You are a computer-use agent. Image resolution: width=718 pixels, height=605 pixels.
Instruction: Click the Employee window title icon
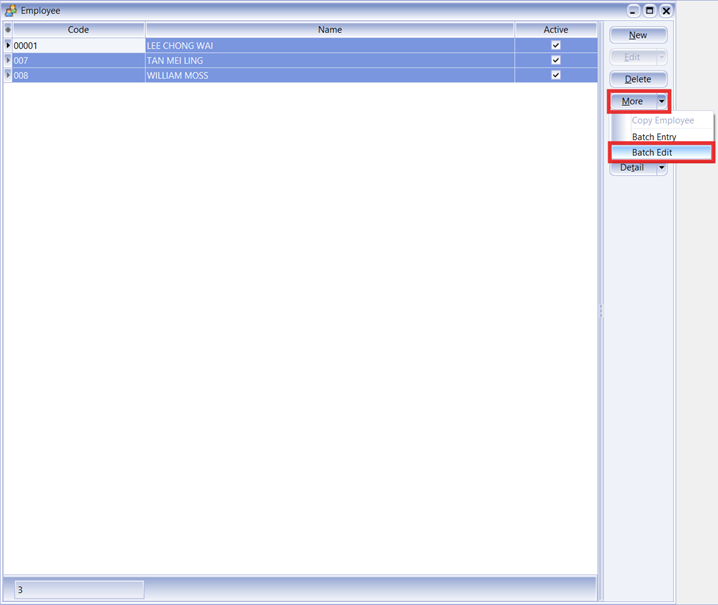click(x=10, y=10)
